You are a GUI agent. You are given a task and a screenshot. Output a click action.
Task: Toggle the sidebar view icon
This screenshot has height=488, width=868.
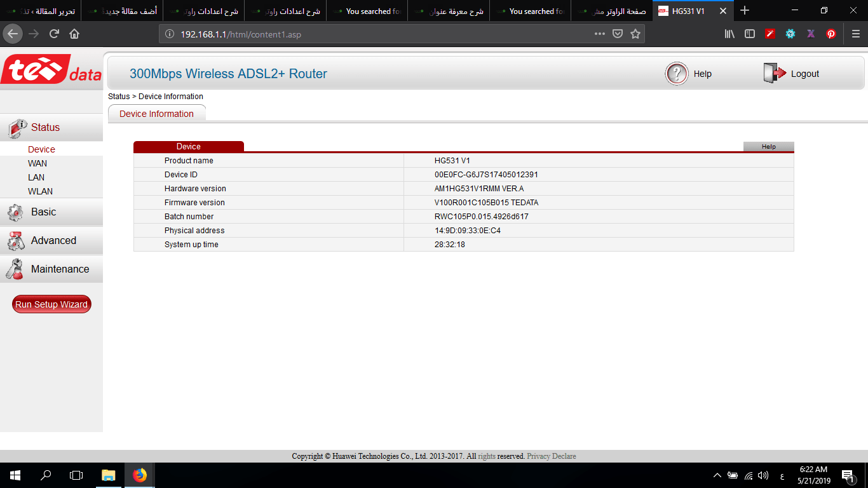750,34
